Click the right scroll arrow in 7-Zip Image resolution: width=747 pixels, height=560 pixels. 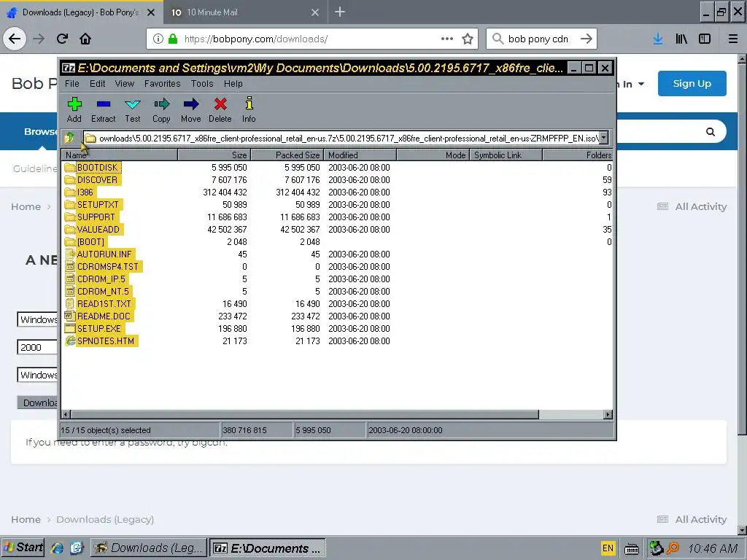[x=608, y=415]
